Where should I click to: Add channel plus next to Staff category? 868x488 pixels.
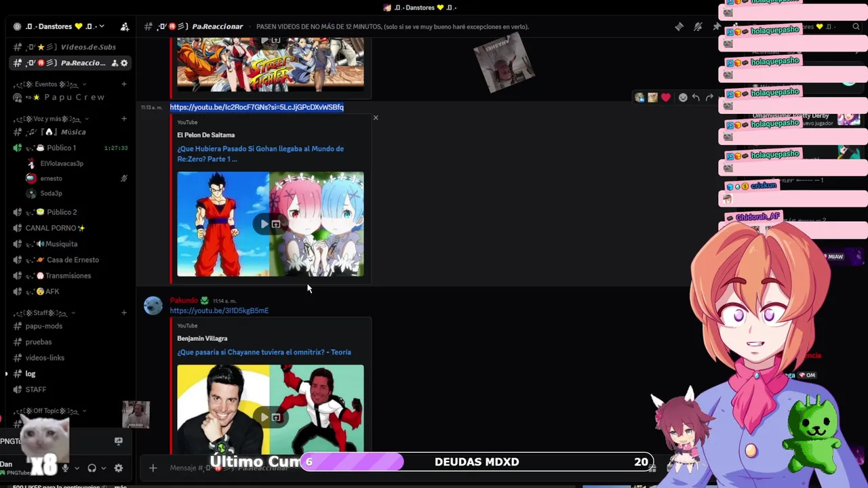click(x=124, y=312)
